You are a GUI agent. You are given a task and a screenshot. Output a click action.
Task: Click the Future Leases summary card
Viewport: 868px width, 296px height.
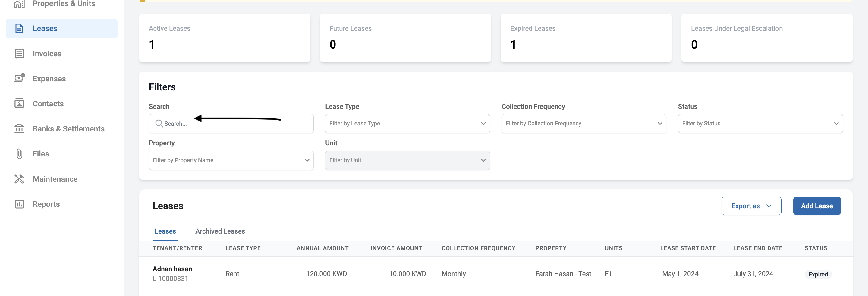405,38
